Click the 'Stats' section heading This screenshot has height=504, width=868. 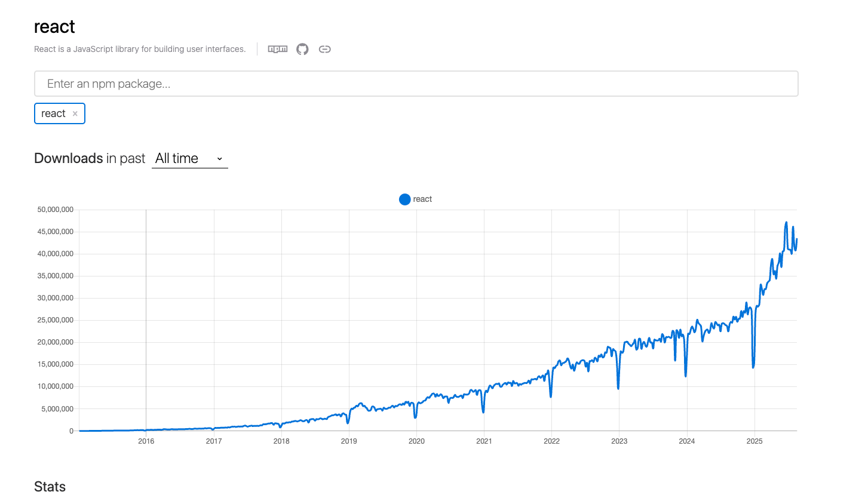pos(50,487)
